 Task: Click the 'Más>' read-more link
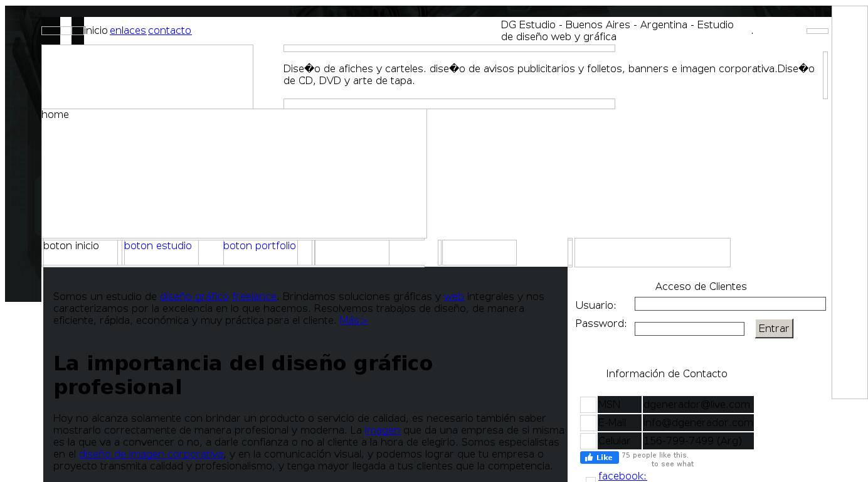coord(354,321)
